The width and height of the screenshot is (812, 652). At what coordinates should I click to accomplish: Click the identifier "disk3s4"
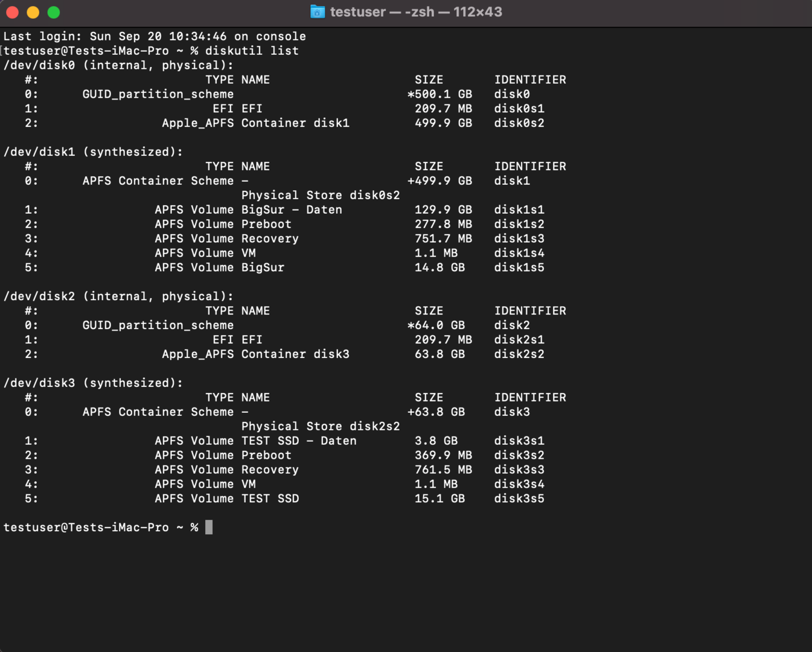(x=519, y=485)
